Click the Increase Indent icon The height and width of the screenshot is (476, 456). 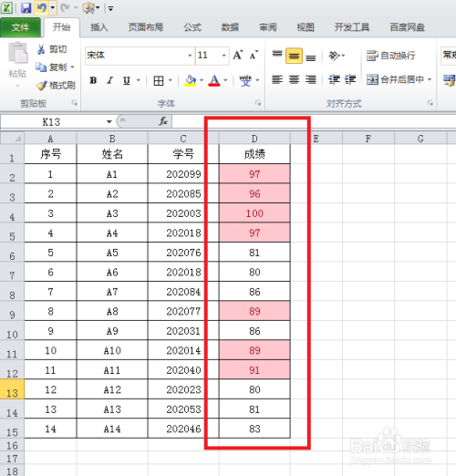click(x=350, y=79)
